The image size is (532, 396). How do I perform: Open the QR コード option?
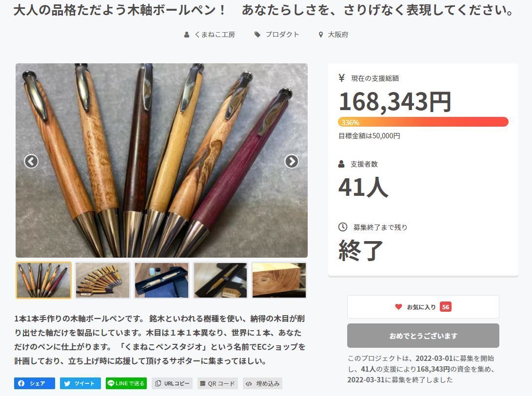pyautogui.click(x=217, y=383)
